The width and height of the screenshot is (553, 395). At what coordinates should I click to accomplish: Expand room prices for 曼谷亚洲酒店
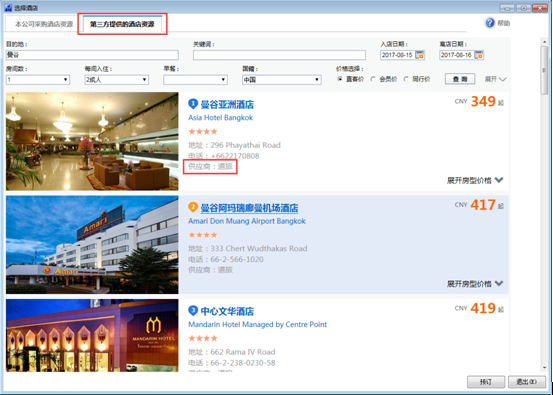[x=475, y=180]
